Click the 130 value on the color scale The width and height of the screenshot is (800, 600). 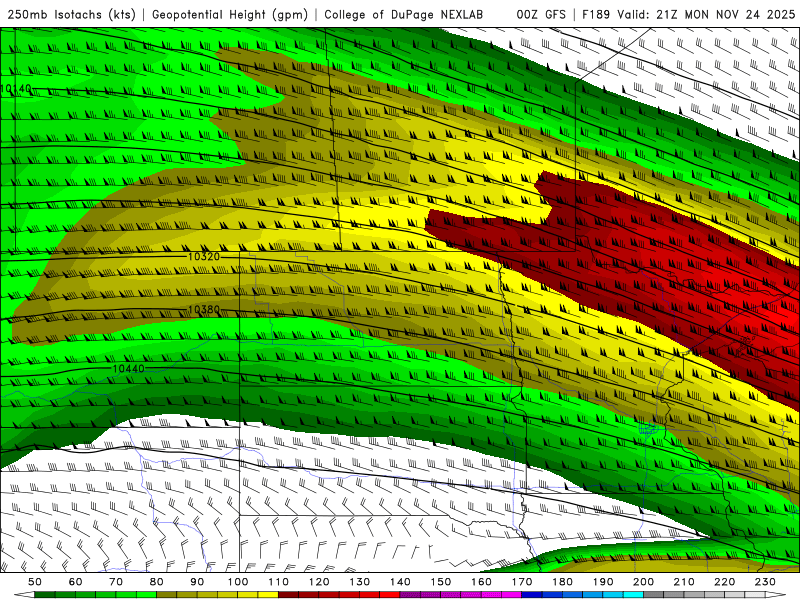[x=360, y=582]
